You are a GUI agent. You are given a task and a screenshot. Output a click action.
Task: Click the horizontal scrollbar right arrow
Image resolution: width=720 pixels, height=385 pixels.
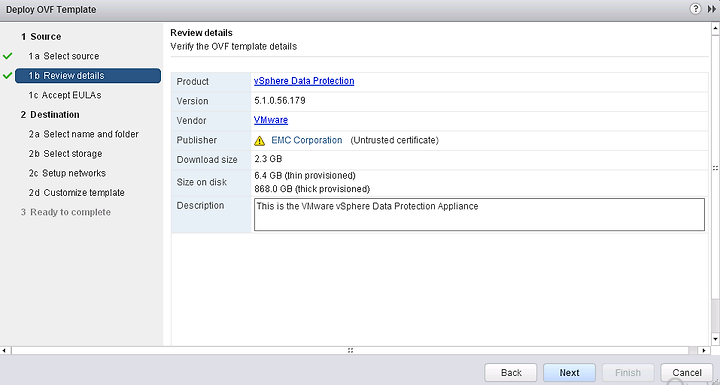(x=704, y=351)
